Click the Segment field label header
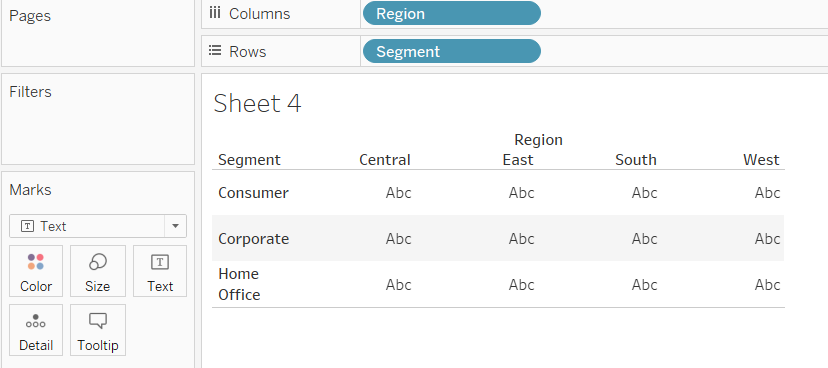Image resolution: width=828 pixels, height=368 pixels. coord(249,159)
